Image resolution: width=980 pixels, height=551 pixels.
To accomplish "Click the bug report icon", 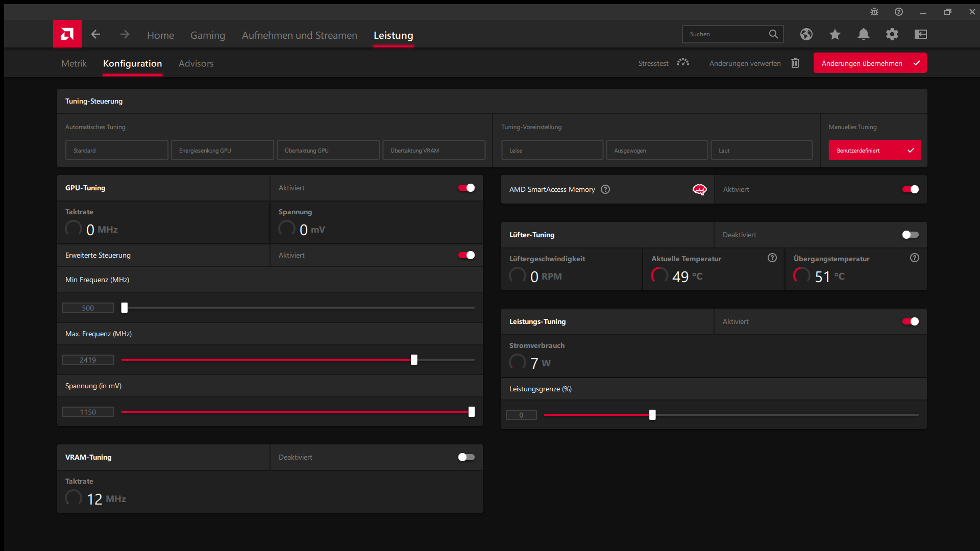I will [874, 12].
